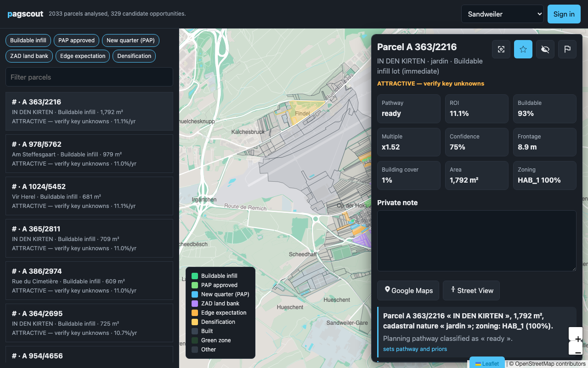Image resolution: width=588 pixels, height=368 pixels.
Task: Toggle the star favorite icon
Action: [x=523, y=49]
